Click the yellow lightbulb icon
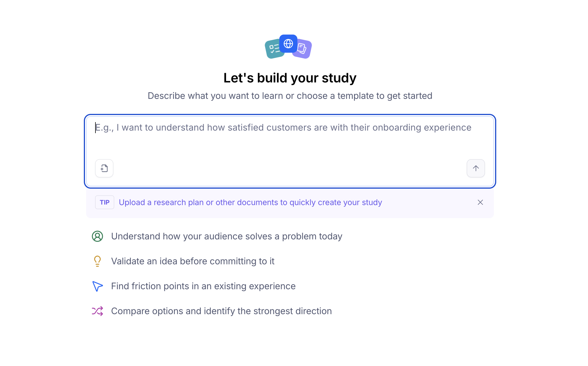Screen dimensions: 588x366 (97, 261)
